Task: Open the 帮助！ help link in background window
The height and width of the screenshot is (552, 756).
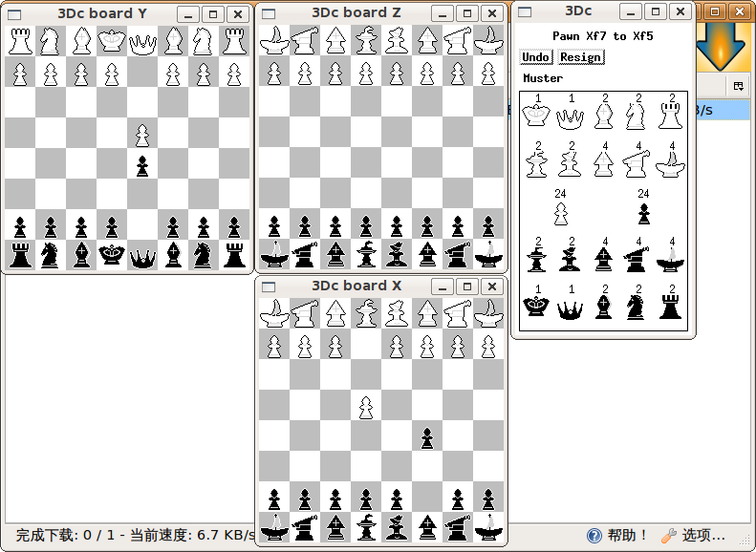Action: point(616,535)
